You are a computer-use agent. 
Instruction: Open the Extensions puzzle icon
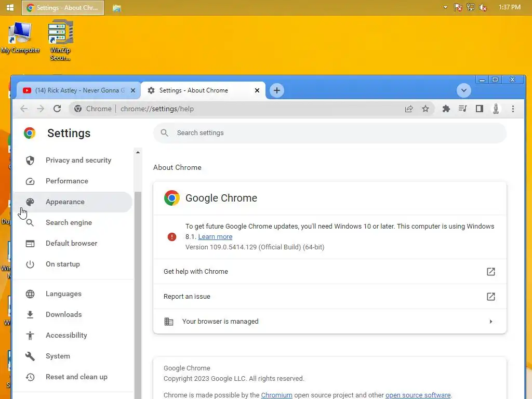pyautogui.click(x=446, y=109)
